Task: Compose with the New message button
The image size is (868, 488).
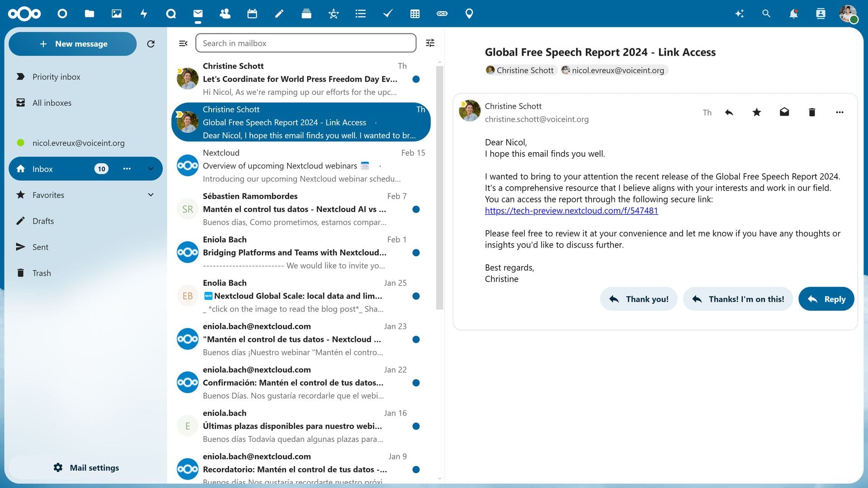Action: [x=73, y=44]
